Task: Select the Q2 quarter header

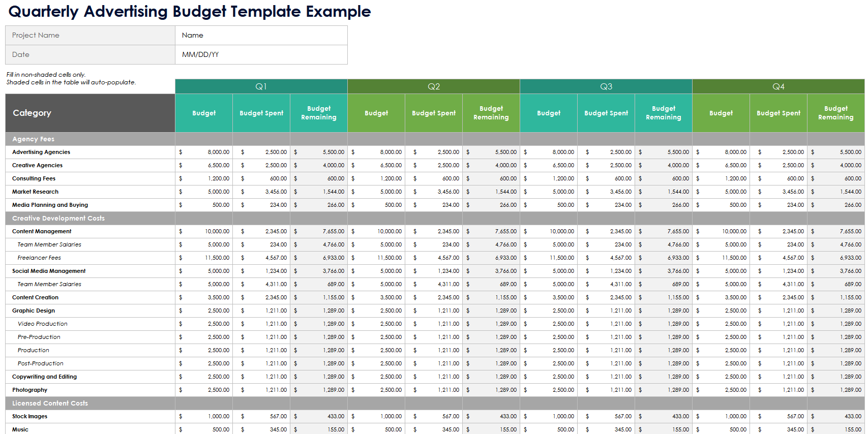Action: pyautogui.click(x=433, y=86)
